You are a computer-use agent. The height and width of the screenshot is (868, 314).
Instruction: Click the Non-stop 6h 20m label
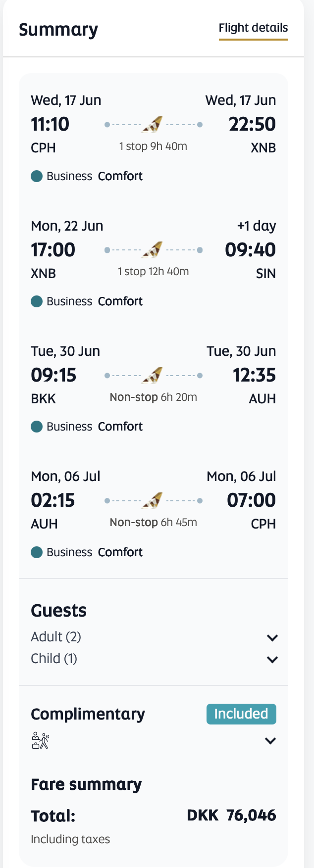tap(153, 397)
